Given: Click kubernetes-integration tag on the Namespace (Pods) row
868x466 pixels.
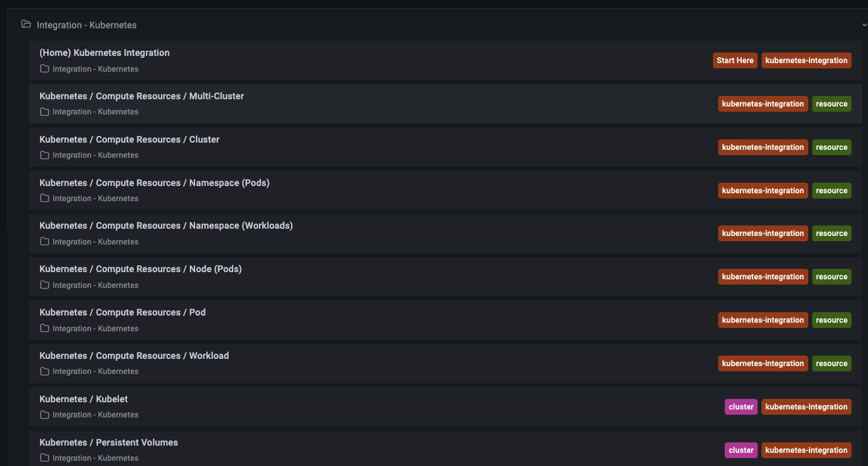Looking at the screenshot, I should click(763, 191).
